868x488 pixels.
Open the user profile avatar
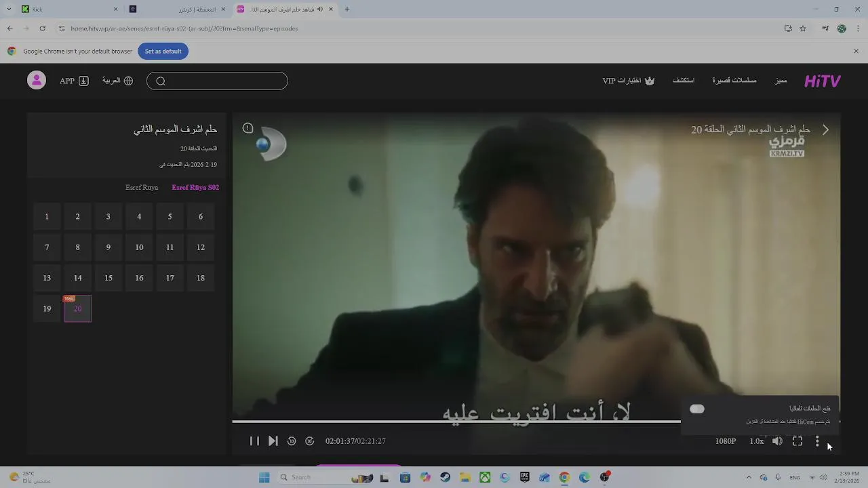point(37,80)
